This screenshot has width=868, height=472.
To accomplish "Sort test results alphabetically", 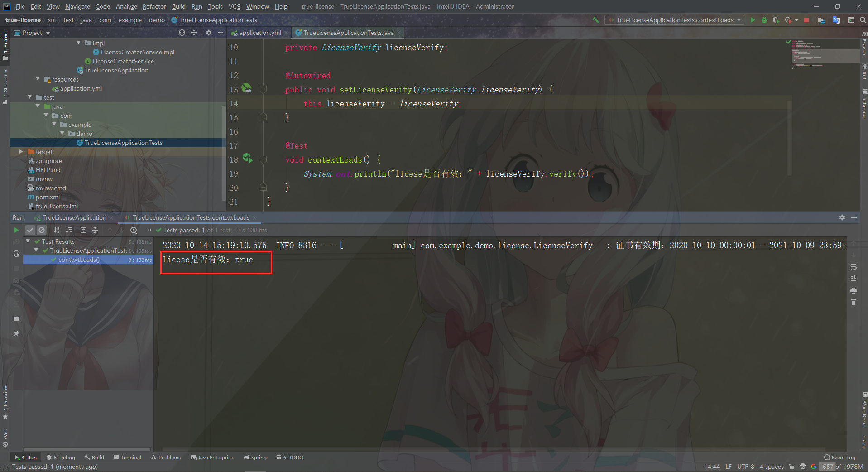I will 57,230.
